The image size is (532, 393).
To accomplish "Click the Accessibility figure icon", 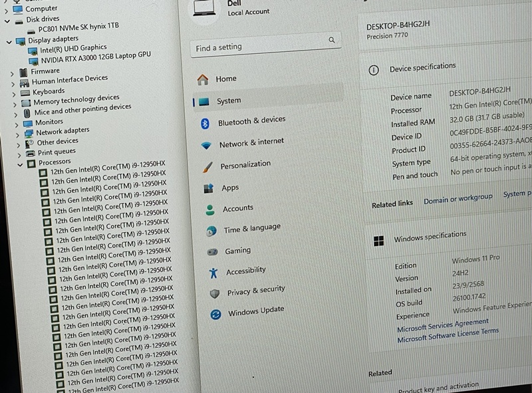I will click(x=213, y=273).
